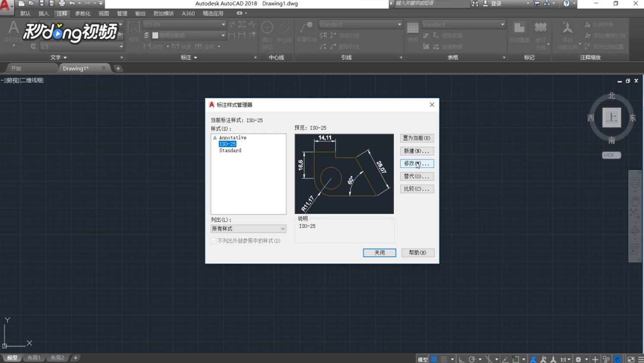Click the Open file folder icon
Screen dimensions: 644x363
pyautogui.click(x=32, y=3)
